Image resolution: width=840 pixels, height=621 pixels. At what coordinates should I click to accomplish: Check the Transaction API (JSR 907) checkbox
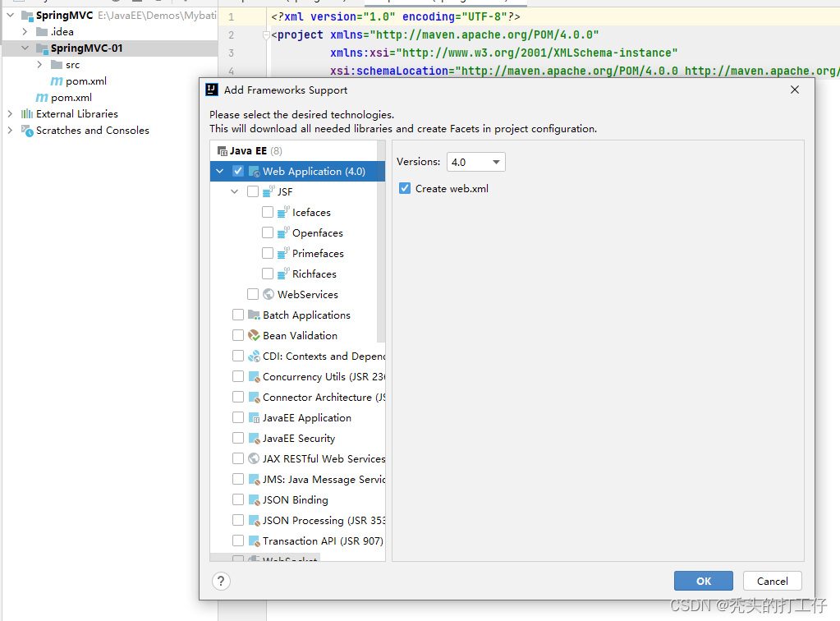238,540
